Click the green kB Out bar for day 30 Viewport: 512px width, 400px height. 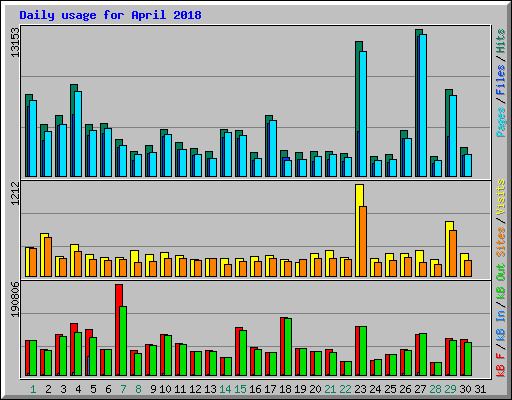[x=468, y=359]
